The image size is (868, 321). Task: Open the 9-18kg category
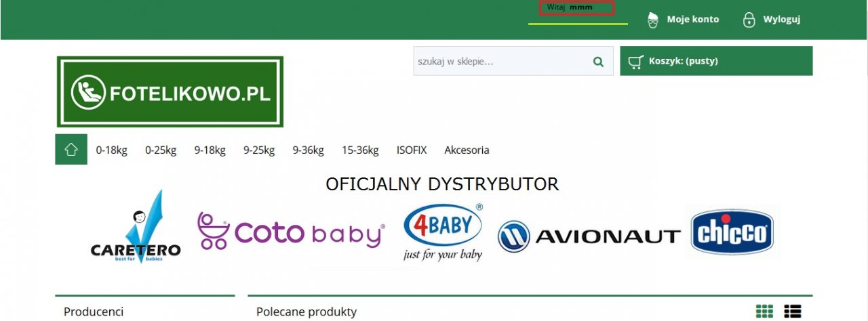210,150
